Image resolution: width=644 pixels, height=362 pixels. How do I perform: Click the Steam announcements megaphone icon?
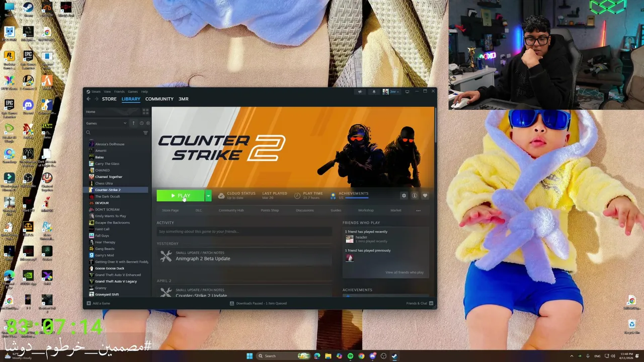(360, 92)
